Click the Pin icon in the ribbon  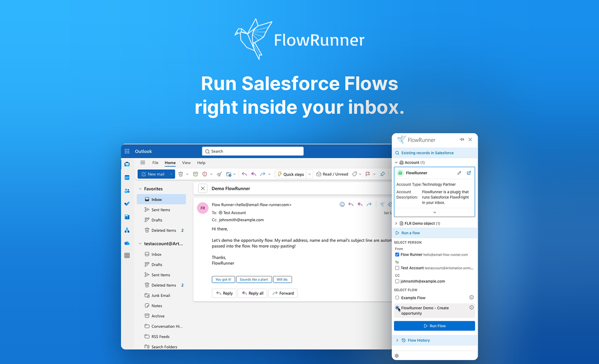(x=382, y=174)
